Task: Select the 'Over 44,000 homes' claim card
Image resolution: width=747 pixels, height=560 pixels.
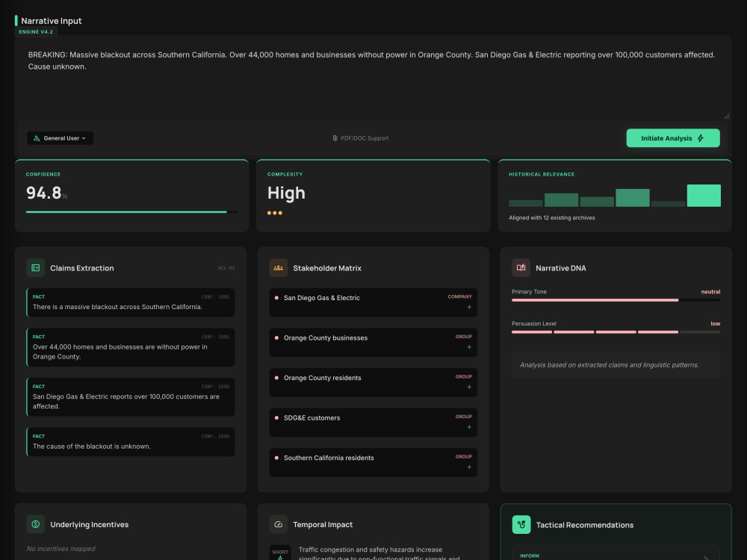Action: [x=131, y=347]
